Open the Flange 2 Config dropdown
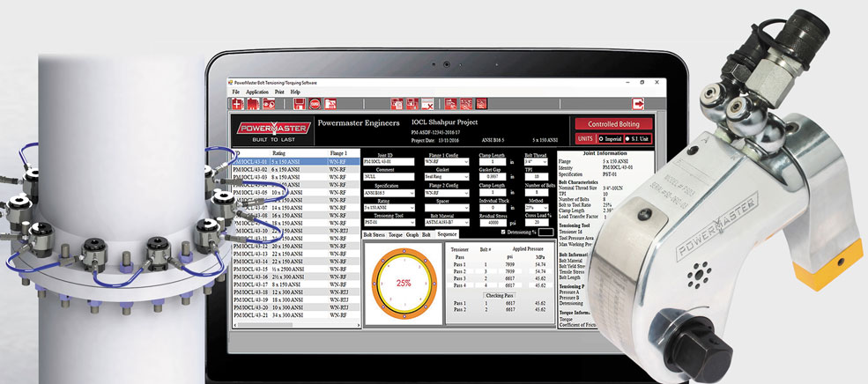 point(447,193)
